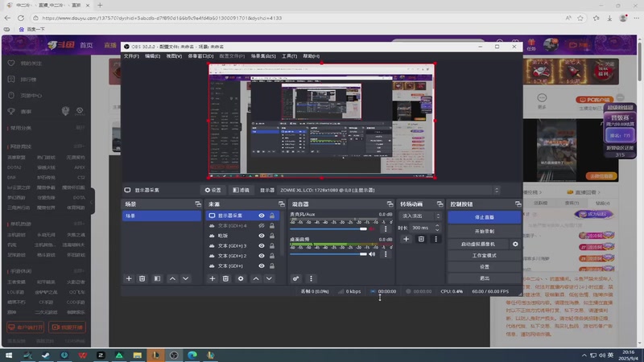This screenshot has height=362, width=644.
Task: Float the 场景 dock panel
Action: tap(198, 204)
